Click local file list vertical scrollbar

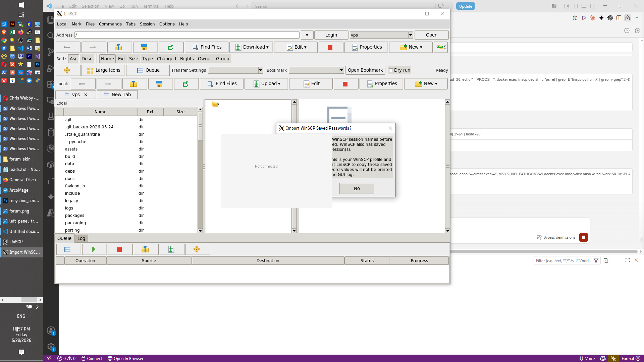(200, 170)
